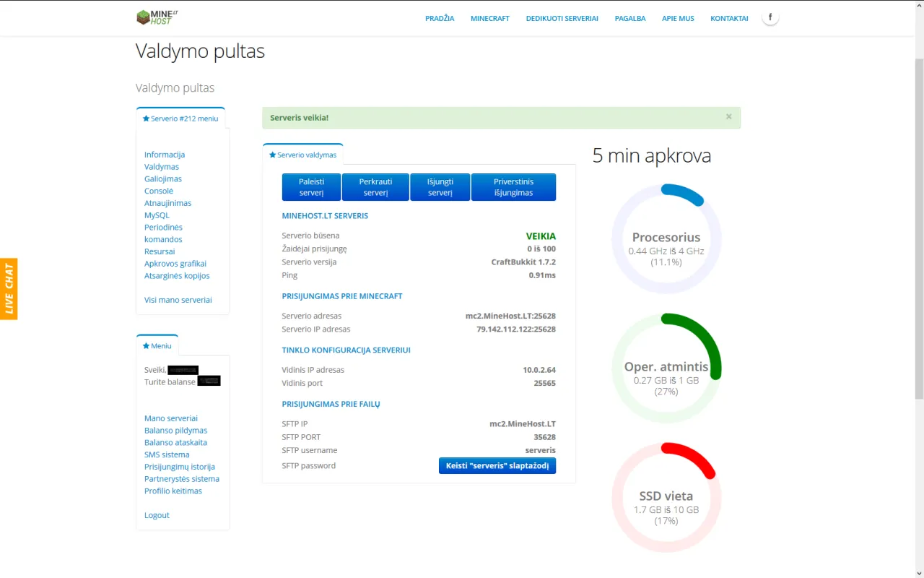
Task: Open the Atsarginės kopijos page
Action: tap(177, 275)
